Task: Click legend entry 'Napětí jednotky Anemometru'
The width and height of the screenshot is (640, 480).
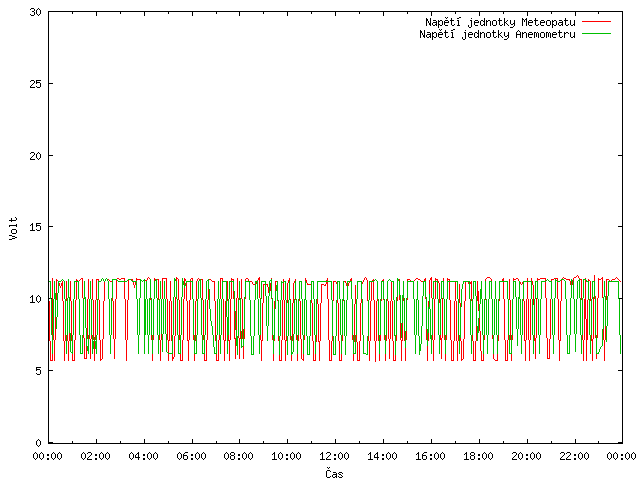Action: point(497,34)
